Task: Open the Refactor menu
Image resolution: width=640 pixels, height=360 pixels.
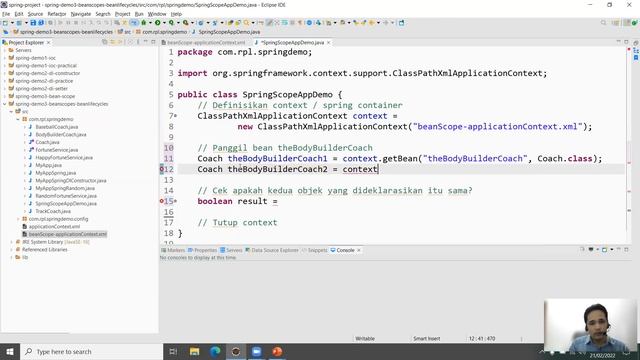Action: 57,14
